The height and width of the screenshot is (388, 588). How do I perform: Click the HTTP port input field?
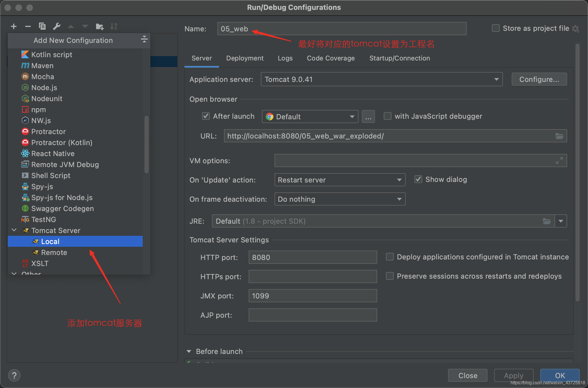pyautogui.click(x=313, y=257)
